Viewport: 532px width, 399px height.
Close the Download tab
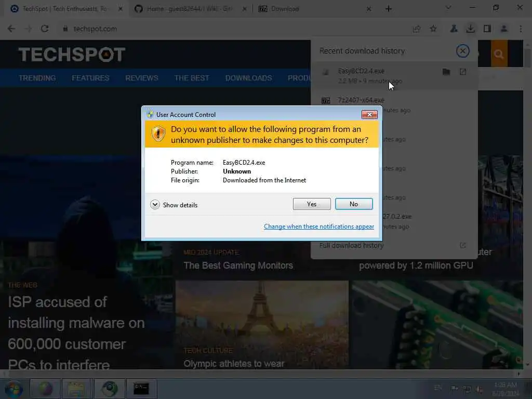pyautogui.click(x=369, y=9)
